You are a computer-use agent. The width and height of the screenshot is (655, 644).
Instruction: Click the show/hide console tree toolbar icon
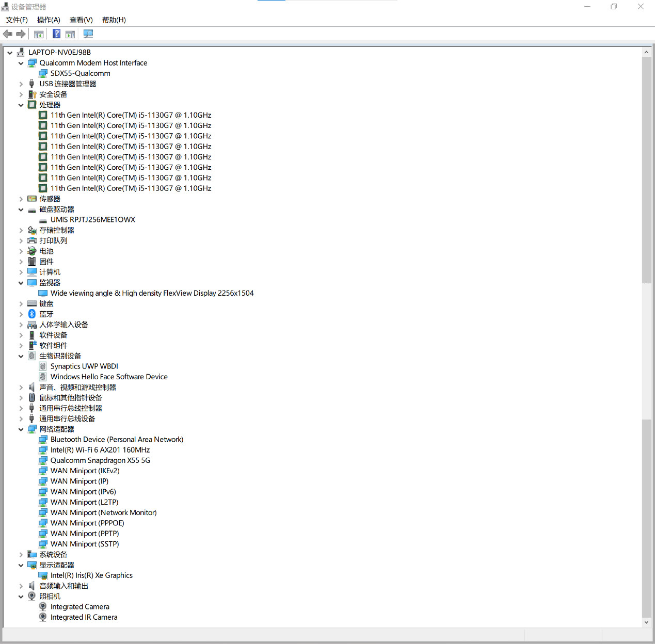(39, 34)
